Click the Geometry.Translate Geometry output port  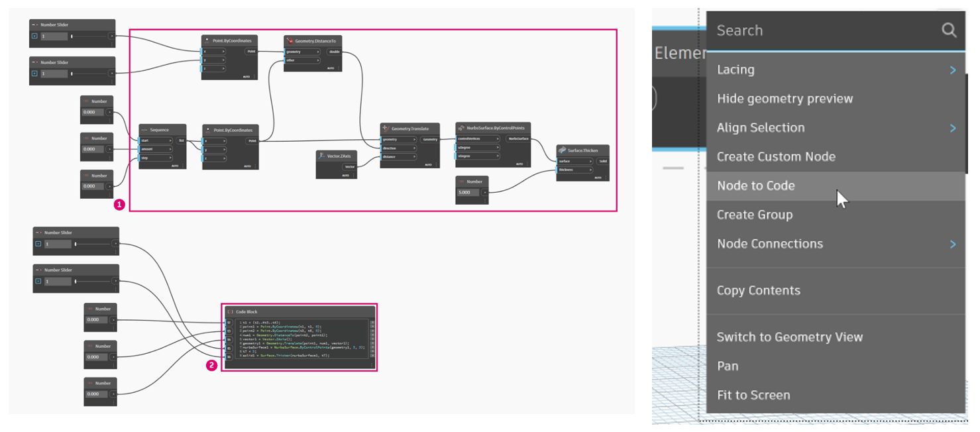(429, 140)
